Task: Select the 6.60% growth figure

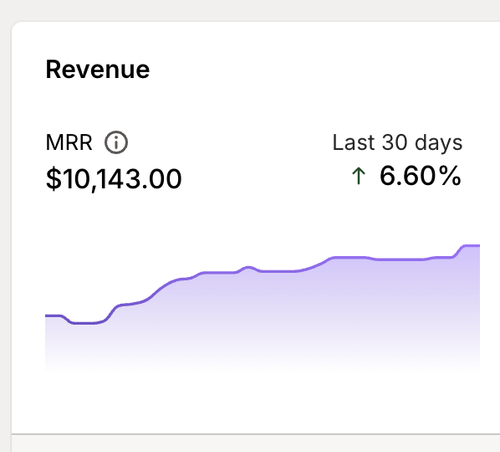Action: [x=421, y=176]
